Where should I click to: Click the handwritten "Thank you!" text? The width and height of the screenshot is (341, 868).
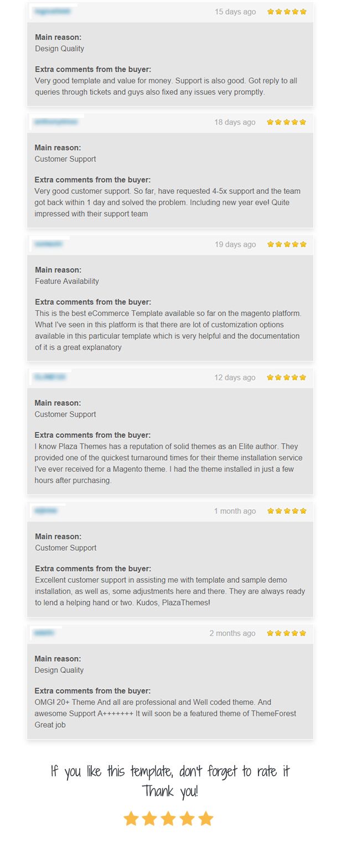(x=170, y=791)
